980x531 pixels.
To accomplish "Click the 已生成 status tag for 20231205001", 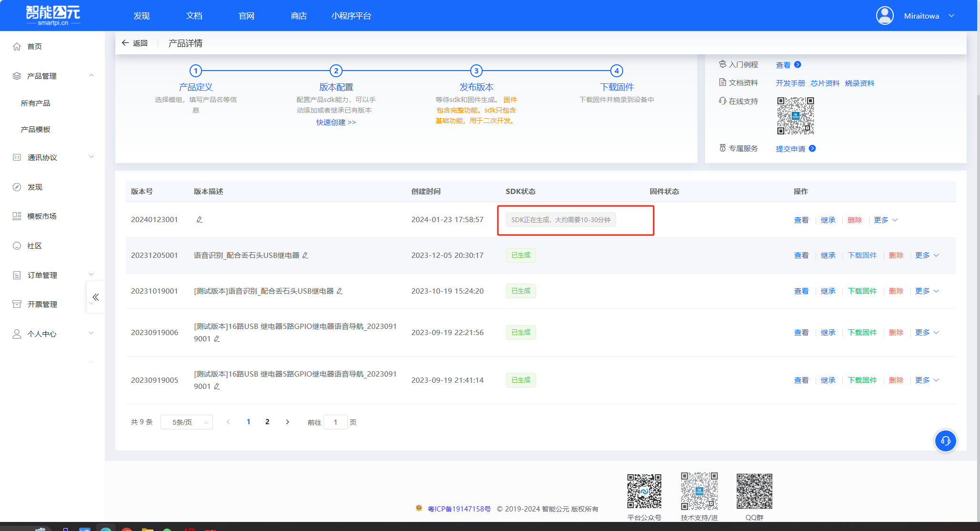I will pyautogui.click(x=521, y=255).
